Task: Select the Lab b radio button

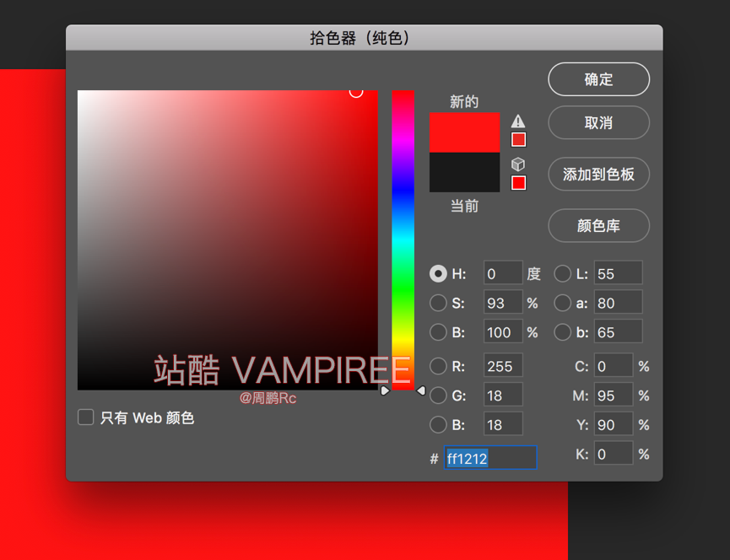Action: tap(562, 332)
